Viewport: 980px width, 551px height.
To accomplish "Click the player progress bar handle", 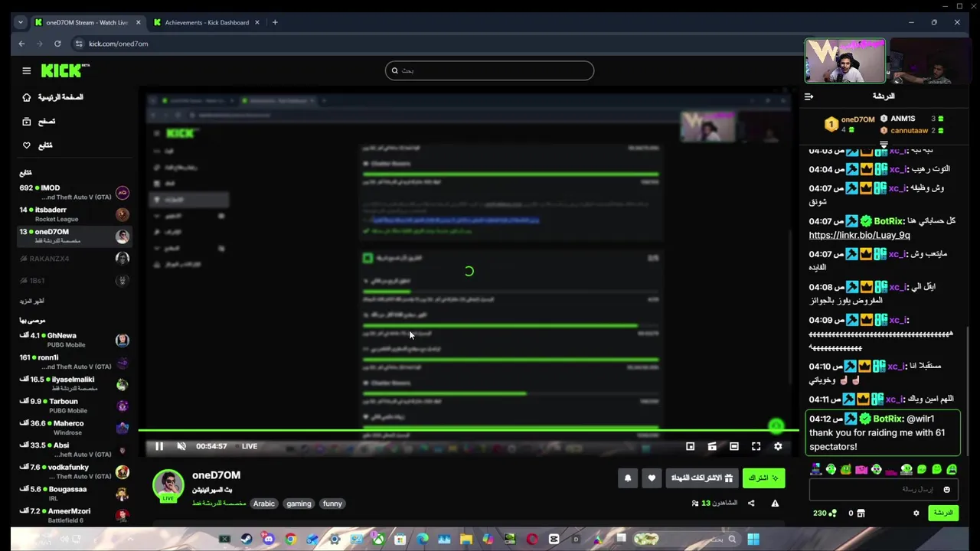I will point(776,427).
